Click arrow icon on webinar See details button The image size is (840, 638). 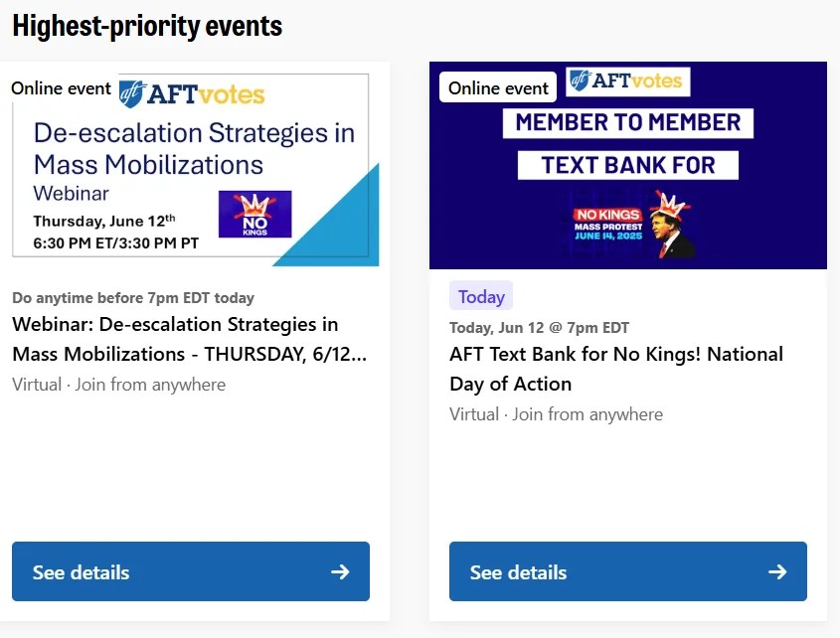(x=340, y=571)
